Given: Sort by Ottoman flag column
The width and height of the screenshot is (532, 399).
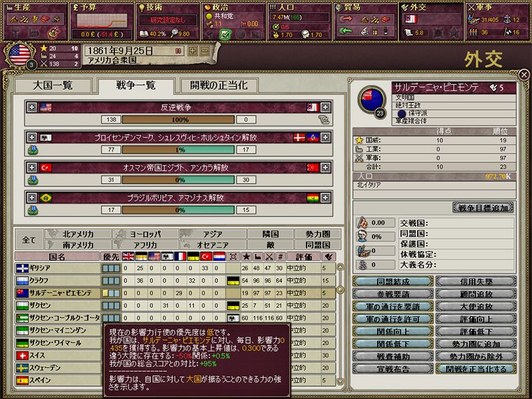Looking at the screenshot, I should (206, 257).
